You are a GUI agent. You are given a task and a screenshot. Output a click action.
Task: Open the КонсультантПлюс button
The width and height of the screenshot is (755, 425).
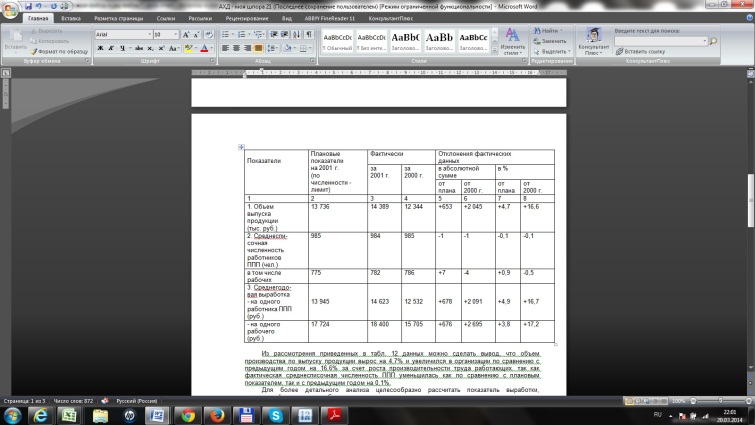[594, 41]
